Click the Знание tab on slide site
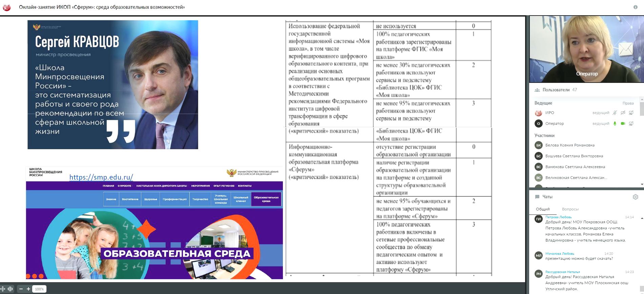 111,199
